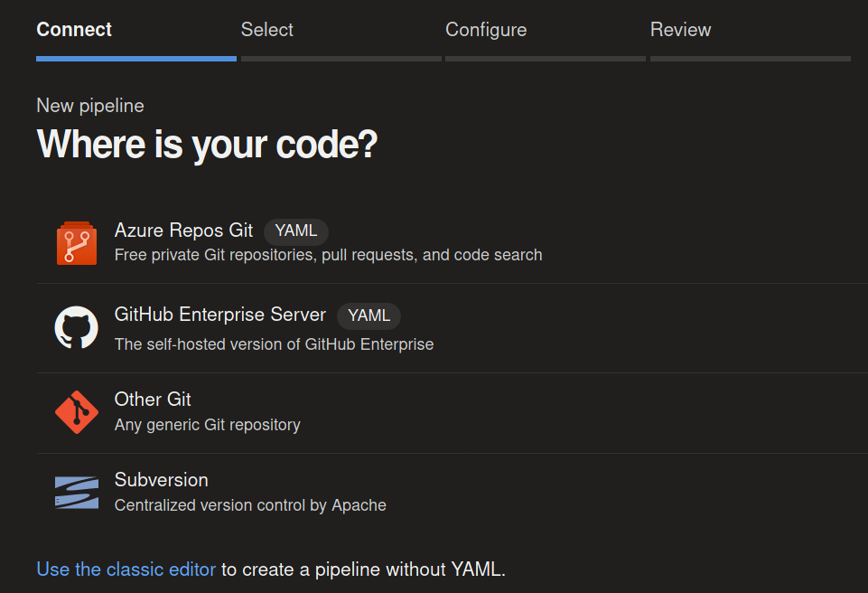The height and width of the screenshot is (593, 868).
Task: Click the GitHub Octocat logo icon
Action: (77, 327)
